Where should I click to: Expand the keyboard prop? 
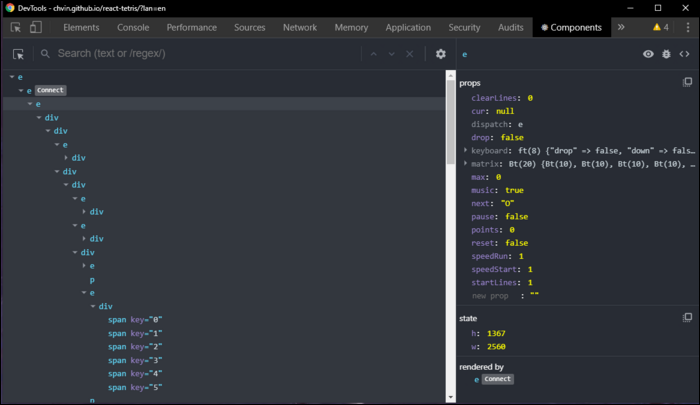coord(466,150)
